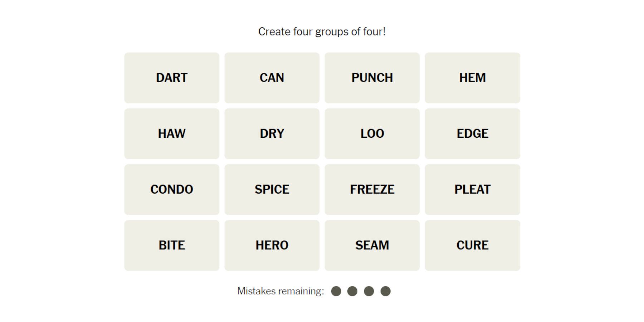This screenshot has width=644, height=322.
Task: Select the SEAM tile
Action: (372, 245)
